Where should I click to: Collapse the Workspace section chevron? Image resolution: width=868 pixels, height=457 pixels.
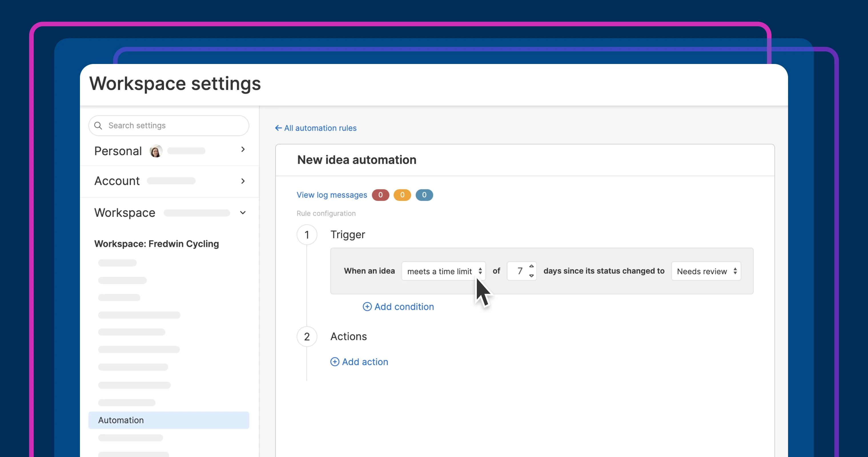243,213
